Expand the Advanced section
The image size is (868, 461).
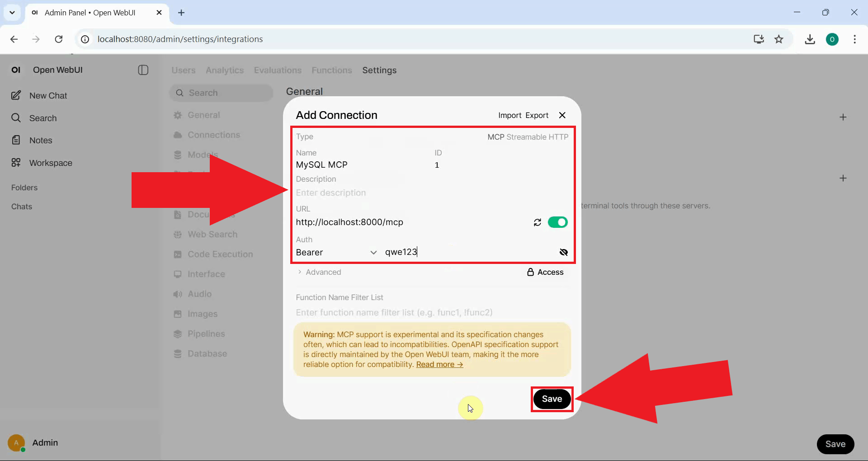coord(319,272)
